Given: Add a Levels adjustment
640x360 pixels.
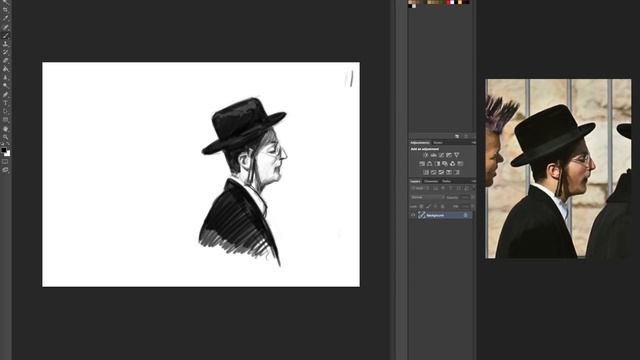Looking at the screenshot, I should (x=433, y=155).
